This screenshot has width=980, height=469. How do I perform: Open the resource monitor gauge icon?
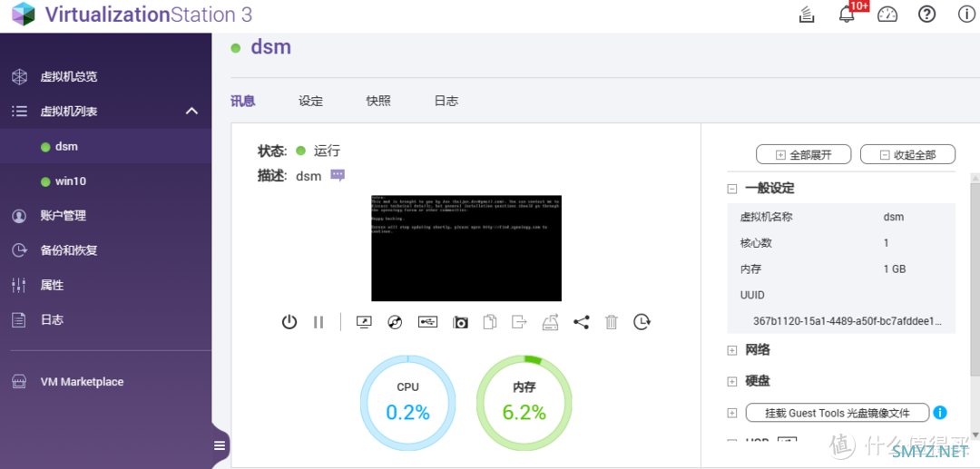coord(887,15)
